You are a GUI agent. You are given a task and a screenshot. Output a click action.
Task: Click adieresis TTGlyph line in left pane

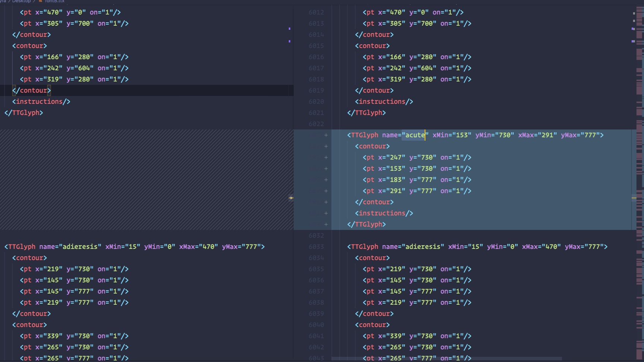(134, 247)
